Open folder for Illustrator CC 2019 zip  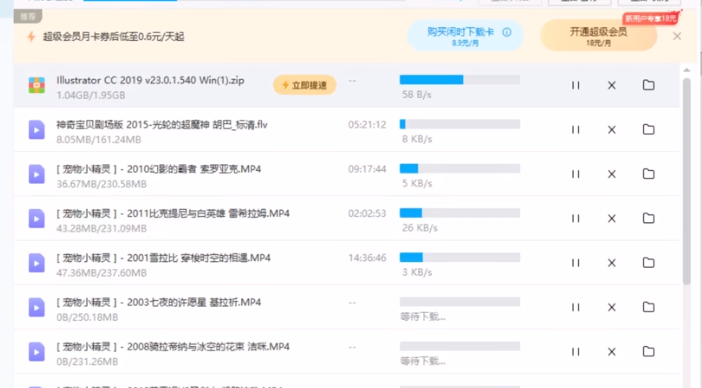tap(648, 85)
